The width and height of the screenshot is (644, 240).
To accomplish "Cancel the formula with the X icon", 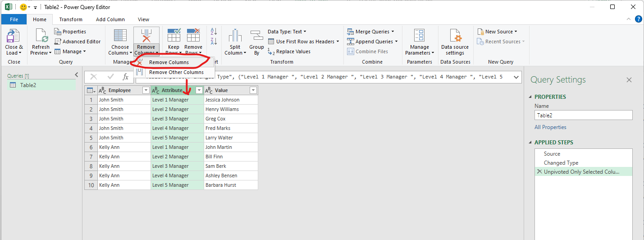I will 94,77.
